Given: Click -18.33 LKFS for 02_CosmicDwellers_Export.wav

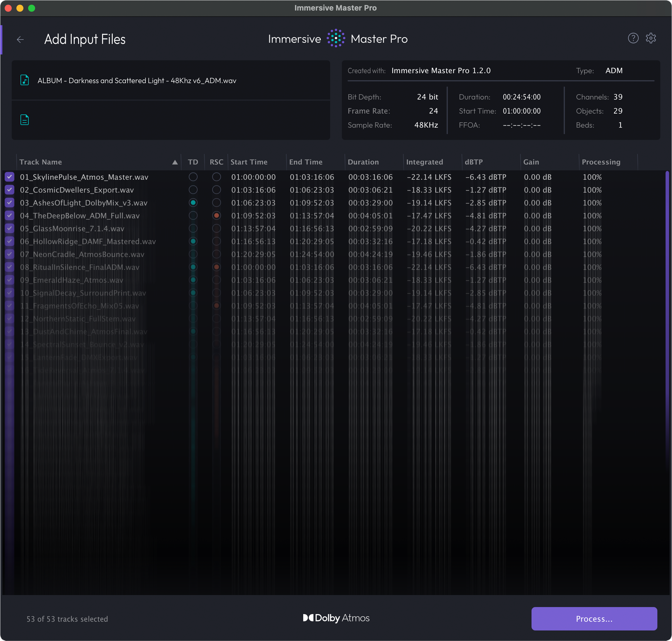Looking at the screenshot, I should point(429,190).
